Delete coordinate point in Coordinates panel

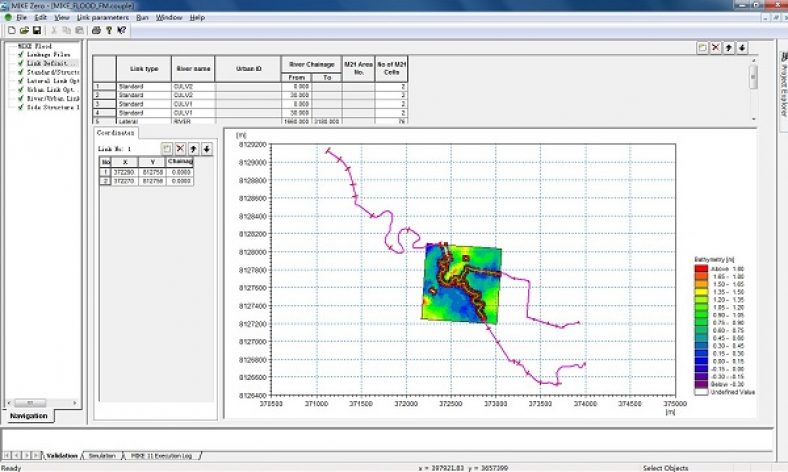point(180,148)
